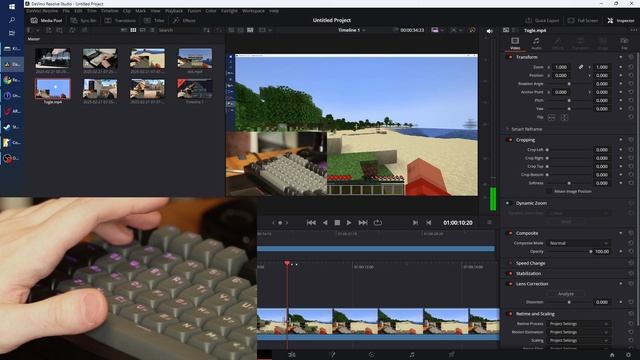Play in reverse using the reverse icon

point(325,222)
